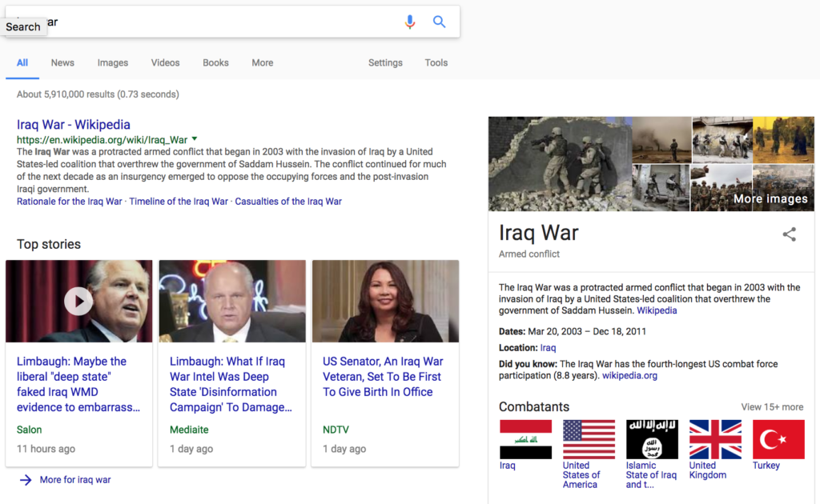Viewport: 820px width, 504px height.
Task: Open the Mediaite Limbaugh Iraq War Intel headline
Action: [231, 384]
